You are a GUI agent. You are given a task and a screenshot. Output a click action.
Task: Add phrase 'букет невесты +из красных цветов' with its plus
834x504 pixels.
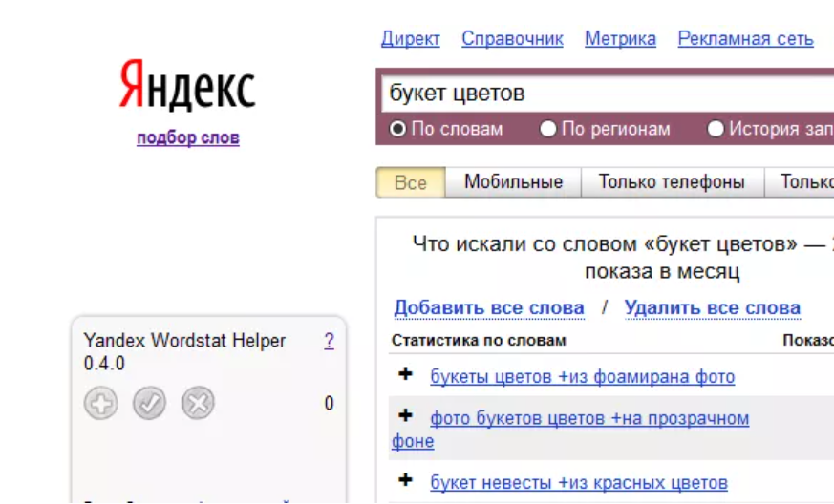click(405, 480)
